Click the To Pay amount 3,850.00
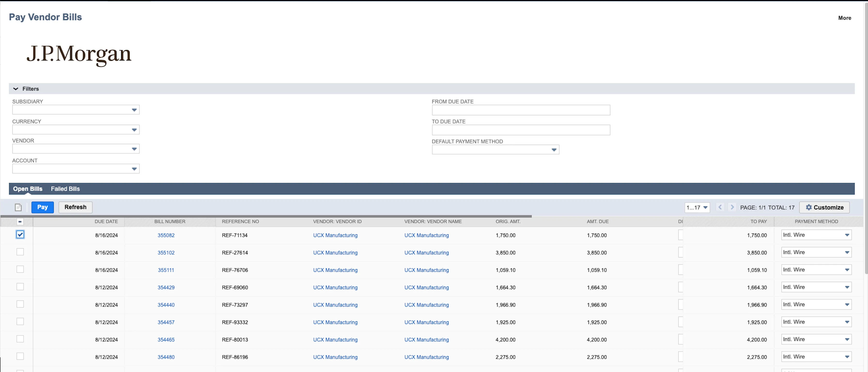Viewport: 868px width, 372px height. click(x=756, y=253)
